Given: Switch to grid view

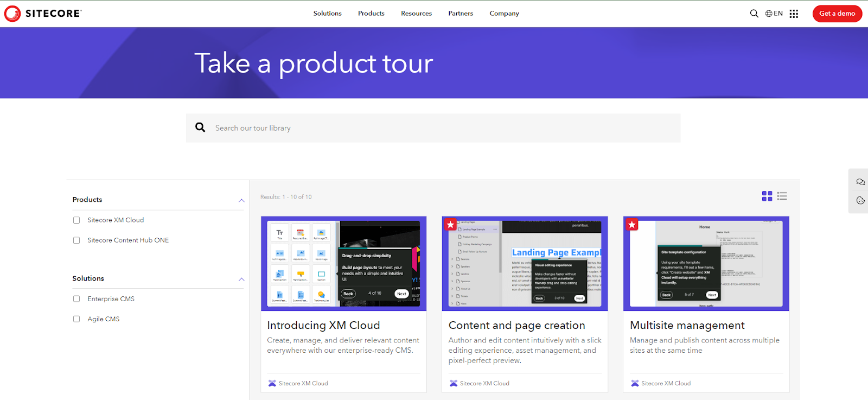Looking at the screenshot, I should 767,196.
